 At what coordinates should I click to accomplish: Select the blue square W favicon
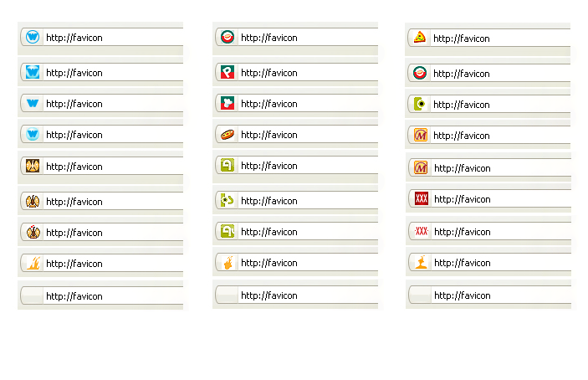33,73
